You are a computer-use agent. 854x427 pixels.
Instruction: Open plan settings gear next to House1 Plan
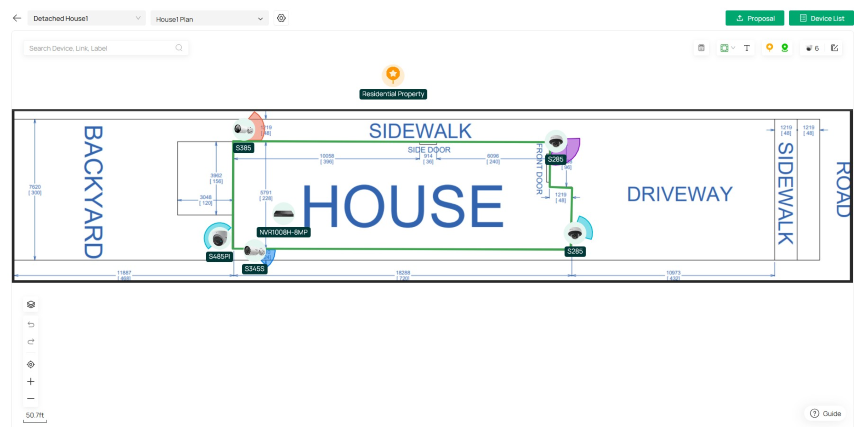(x=281, y=18)
